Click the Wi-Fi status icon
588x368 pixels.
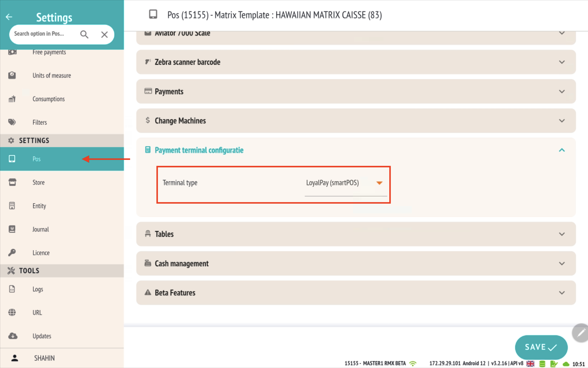click(413, 364)
